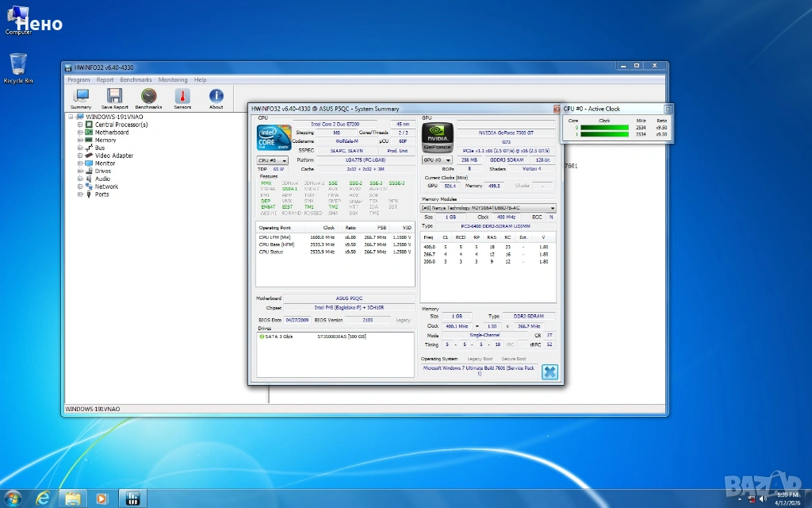Open the CPU #0 selector dropdown

click(272, 160)
